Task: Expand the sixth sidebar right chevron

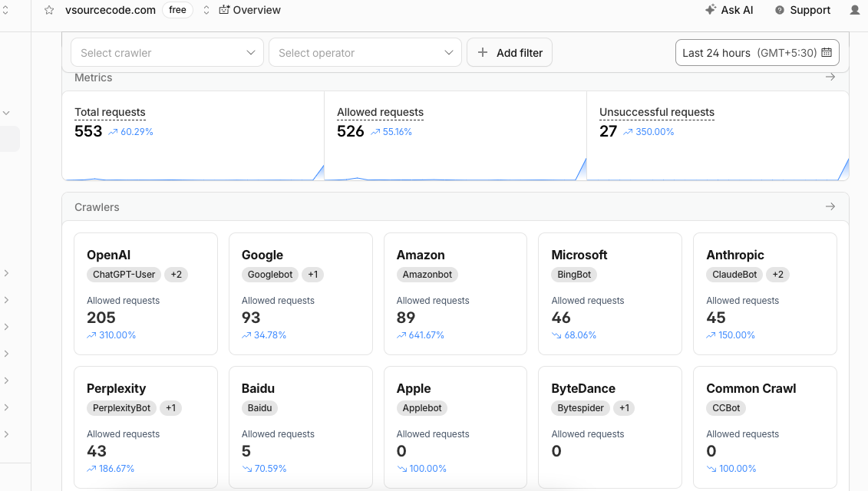Action: [6, 407]
